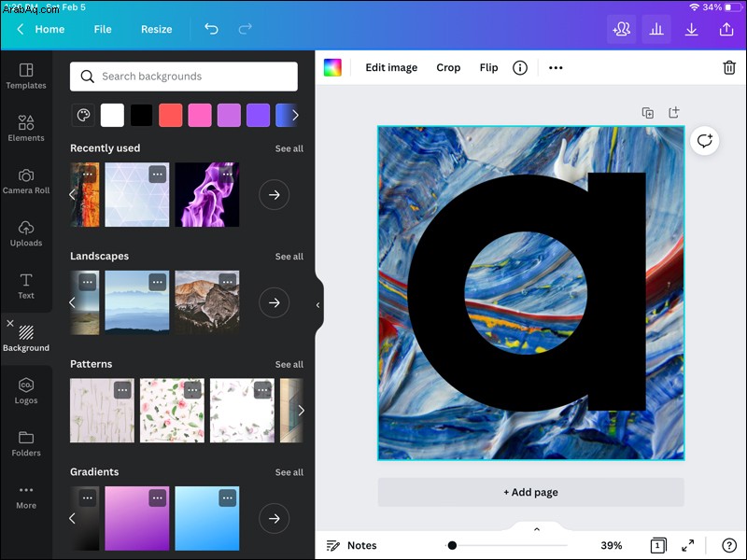Open the share with people icon
The image size is (747, 560).
point(621,29)
